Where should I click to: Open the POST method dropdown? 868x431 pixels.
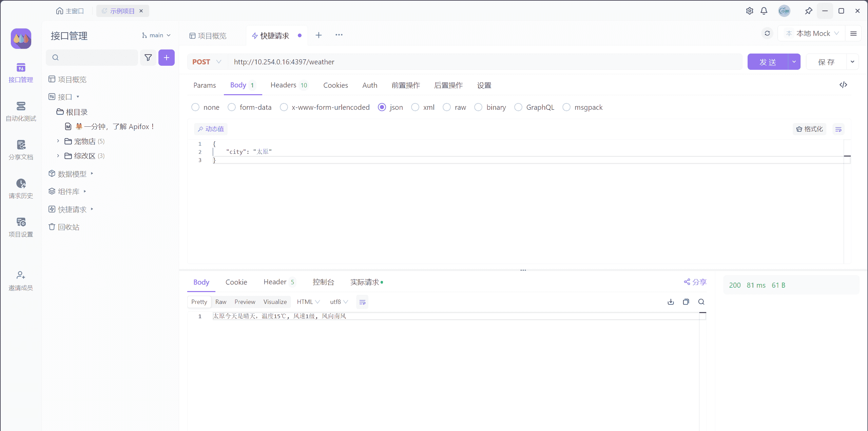(x=206, y=62)
